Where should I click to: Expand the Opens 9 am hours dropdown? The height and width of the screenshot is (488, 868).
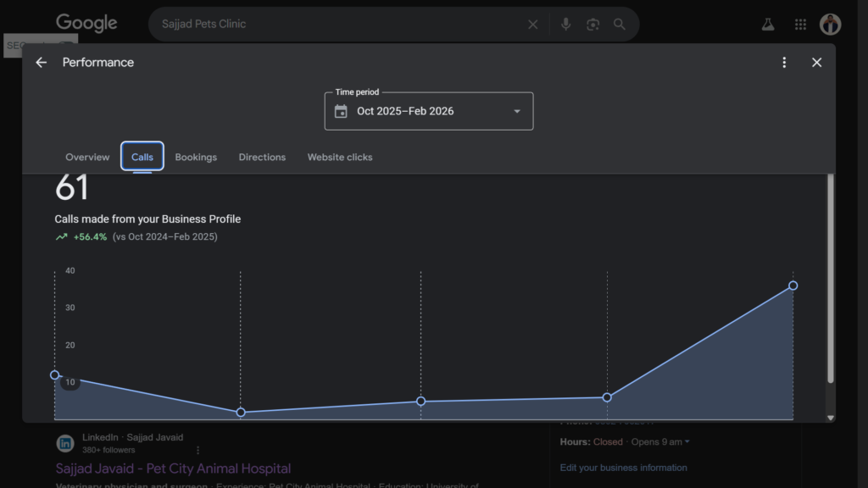[x=659, y=442]
